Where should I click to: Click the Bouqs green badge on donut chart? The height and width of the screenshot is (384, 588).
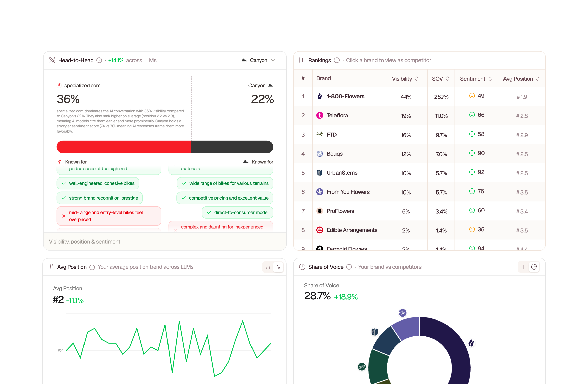coord(362,367)
